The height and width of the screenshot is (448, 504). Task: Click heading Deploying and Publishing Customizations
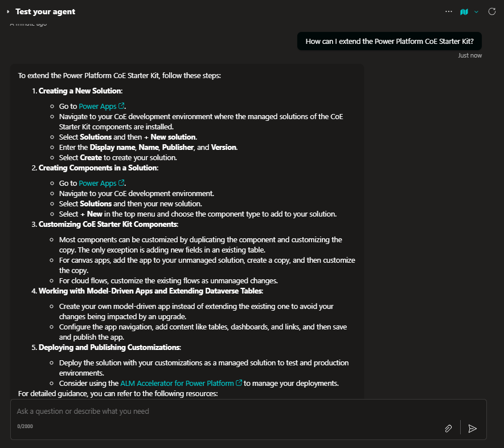[109, 347]
